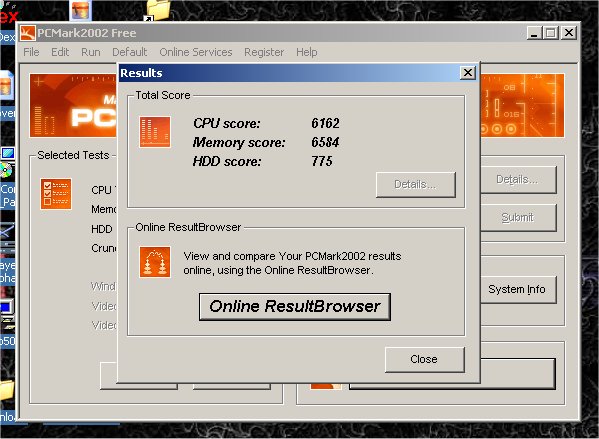
Task: Click the System Info button
Action: pos(517,289)
